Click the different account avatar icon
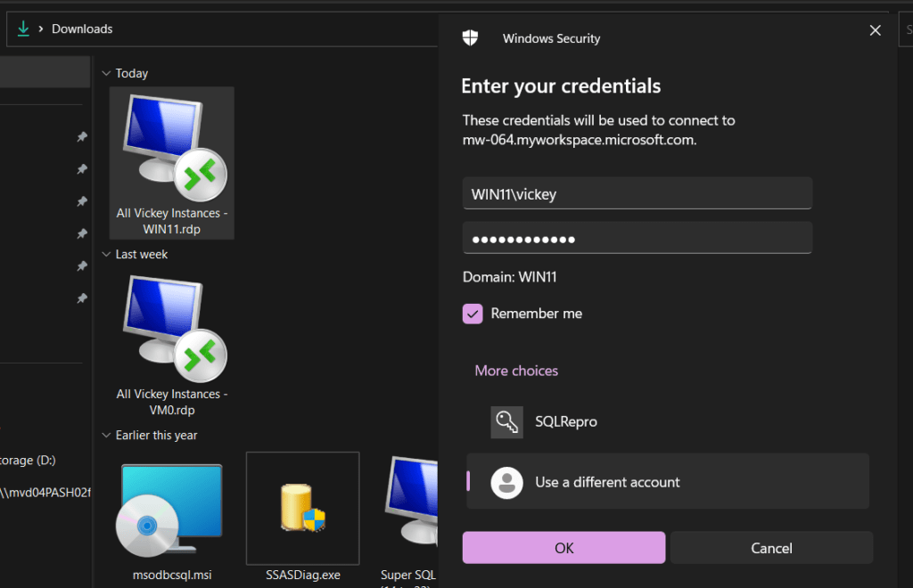The width and height of the screenshot is (913, 588). pos(506,482)
